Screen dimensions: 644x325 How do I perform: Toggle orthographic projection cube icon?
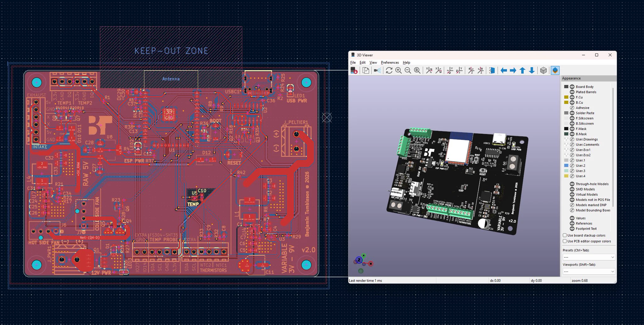pyautogui.click(x=543, y=70)
